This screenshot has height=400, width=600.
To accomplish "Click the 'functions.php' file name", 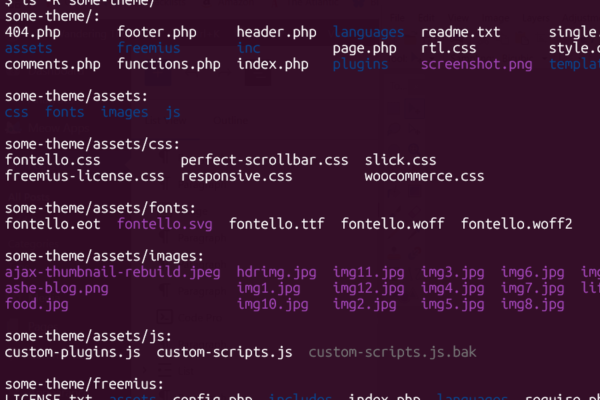I will [x=169, y=64].
